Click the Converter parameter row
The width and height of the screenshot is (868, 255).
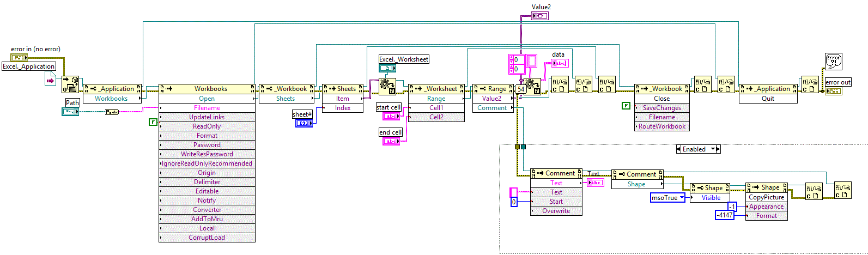207,210
